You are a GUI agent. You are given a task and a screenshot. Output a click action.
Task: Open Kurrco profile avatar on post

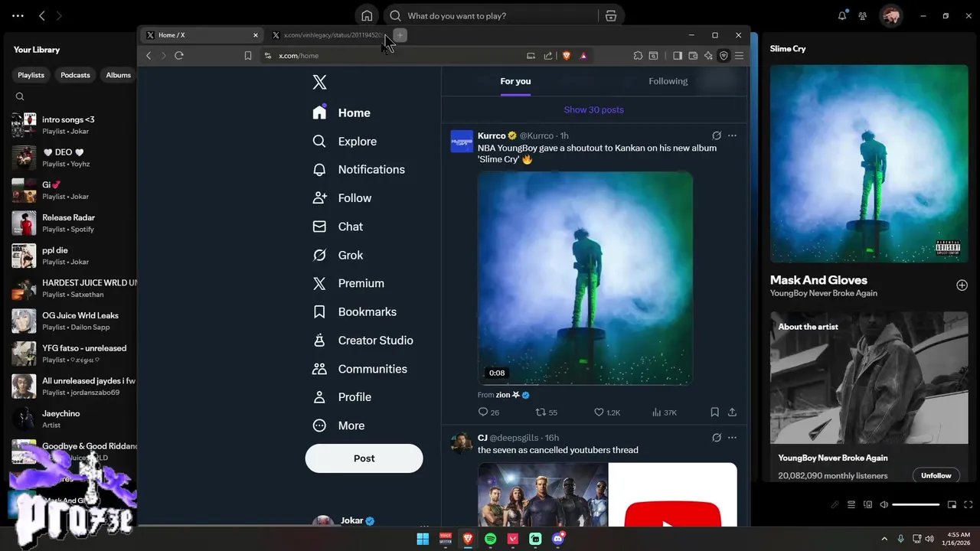[462, 141]
